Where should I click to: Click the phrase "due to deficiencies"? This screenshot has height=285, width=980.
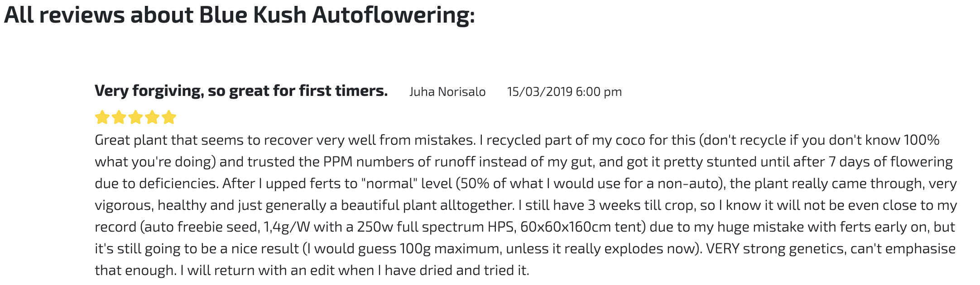coord(157,184)
